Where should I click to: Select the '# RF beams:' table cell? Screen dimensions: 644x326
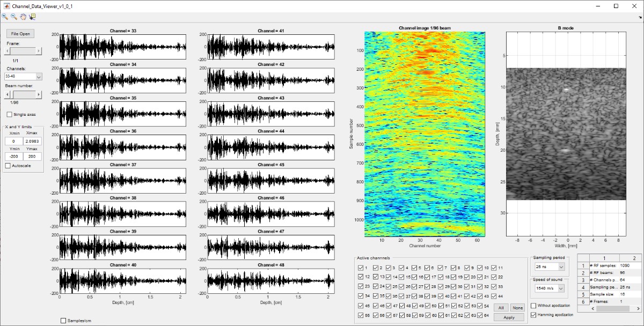tap(603, 272)
